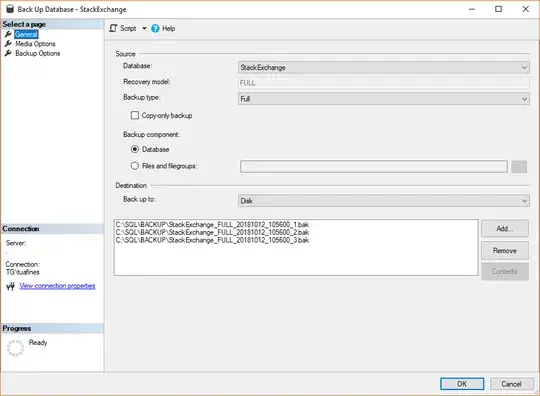Click the Remove button

pyautogui.click(x=505, y=251)
